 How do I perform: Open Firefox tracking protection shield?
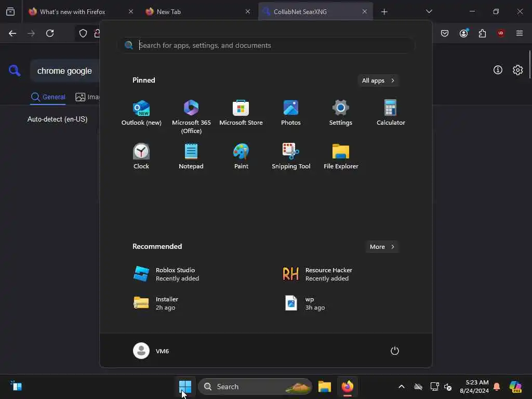coord(83,33)
